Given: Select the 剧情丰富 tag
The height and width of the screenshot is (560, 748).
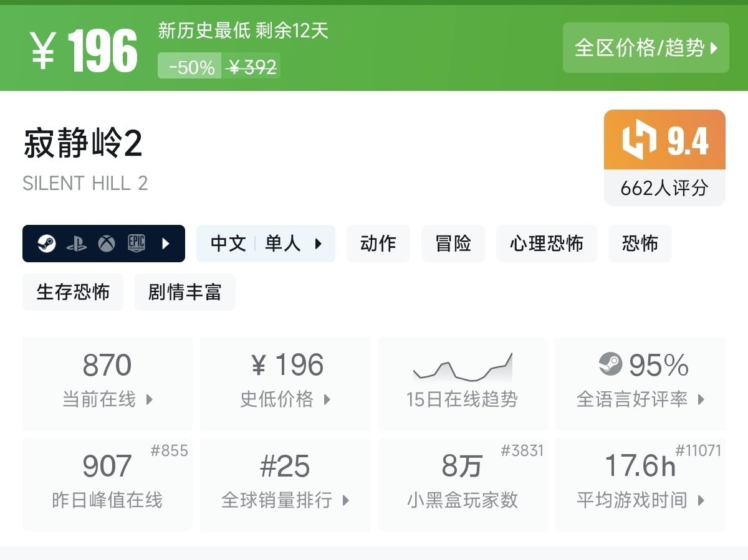Looking at the screenshot, I should [185, 292].
